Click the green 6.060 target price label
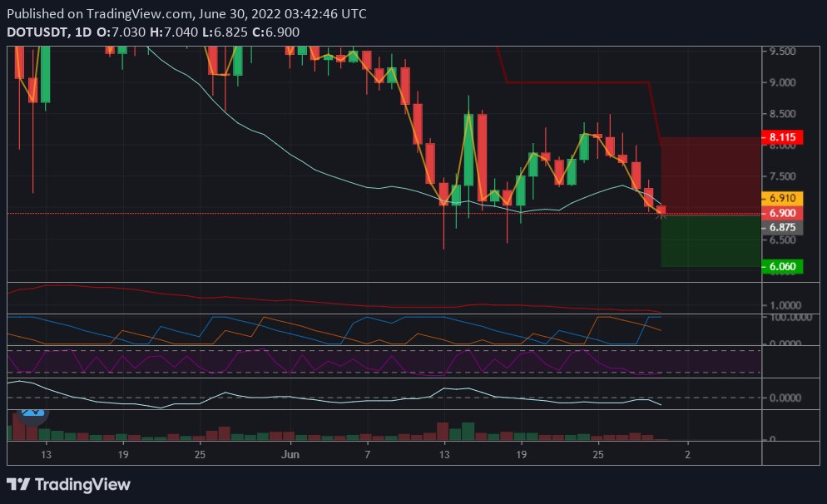The width and height of the screenshot is (827, 504). point(783,266)
